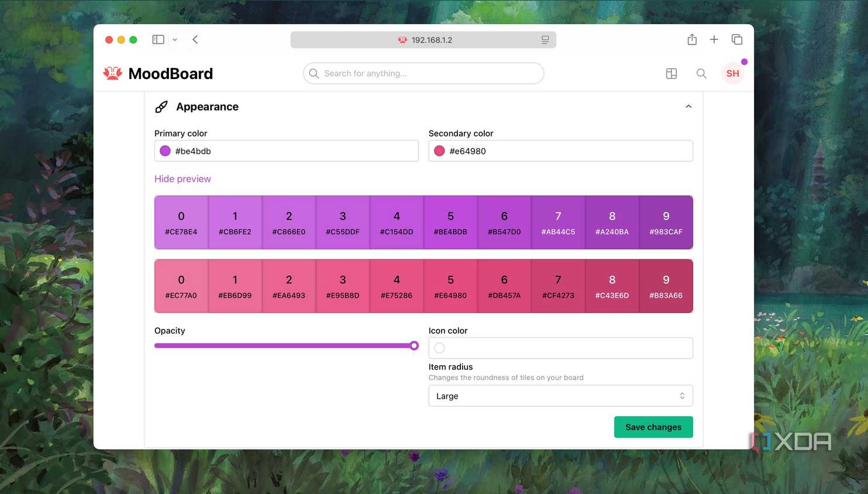Select pink shade 7 #CF4273
Screen dimensions: 868x494
point(558,286)
